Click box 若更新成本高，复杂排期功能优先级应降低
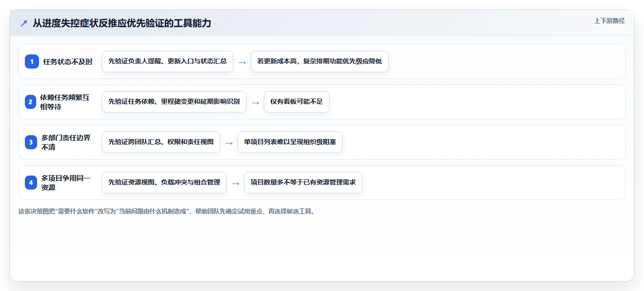Image resolution: width=644 pixels, height=291 pixels. click(320, 61)
